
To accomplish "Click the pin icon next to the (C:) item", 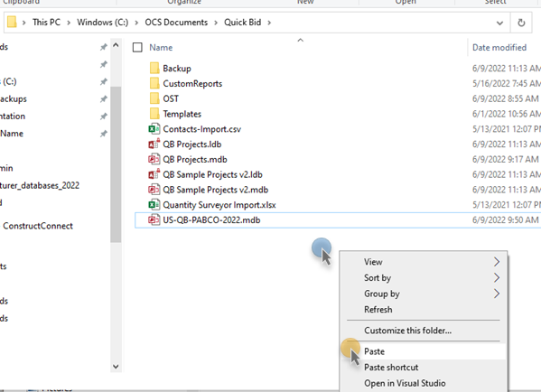I will 104,82.
